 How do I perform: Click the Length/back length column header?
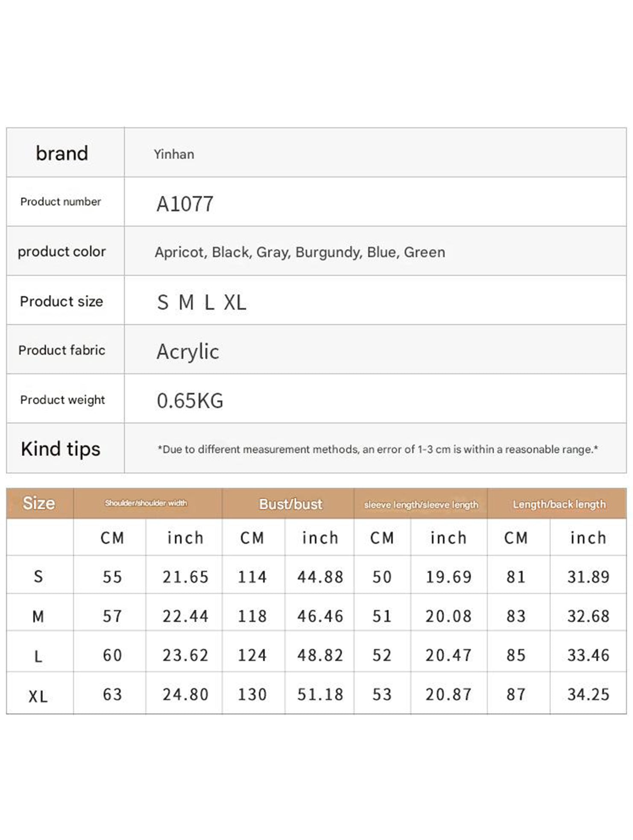pyautogui.click(x=559, y=504)
